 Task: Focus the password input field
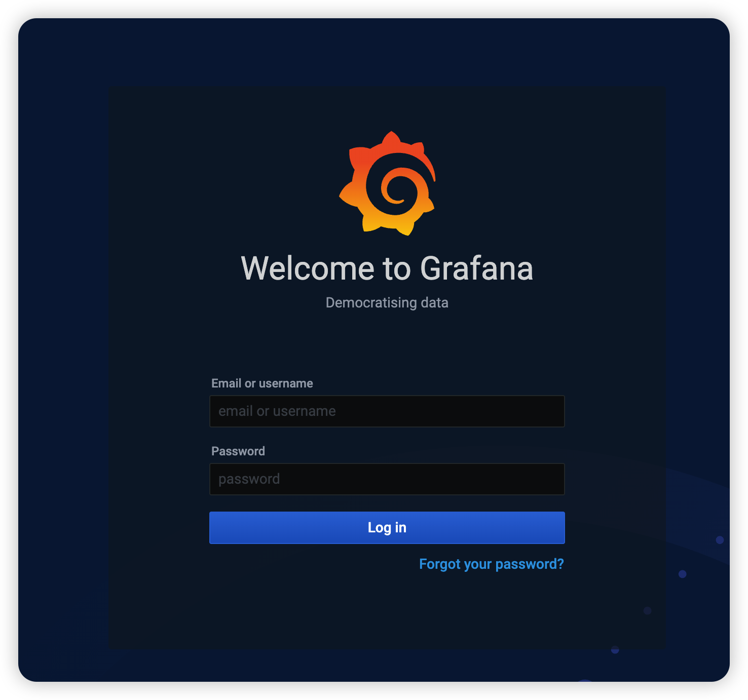pyautogui.click(x=387, y=479)
